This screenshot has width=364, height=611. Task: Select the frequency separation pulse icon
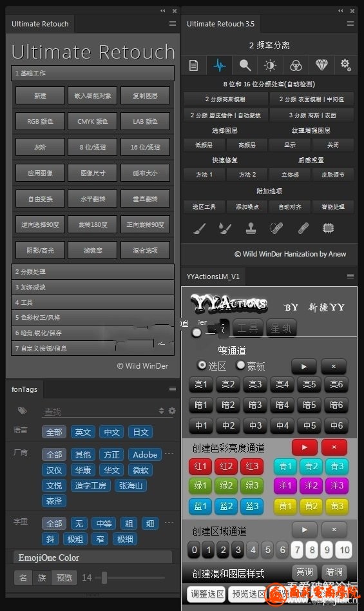click(x=220, y=65)
